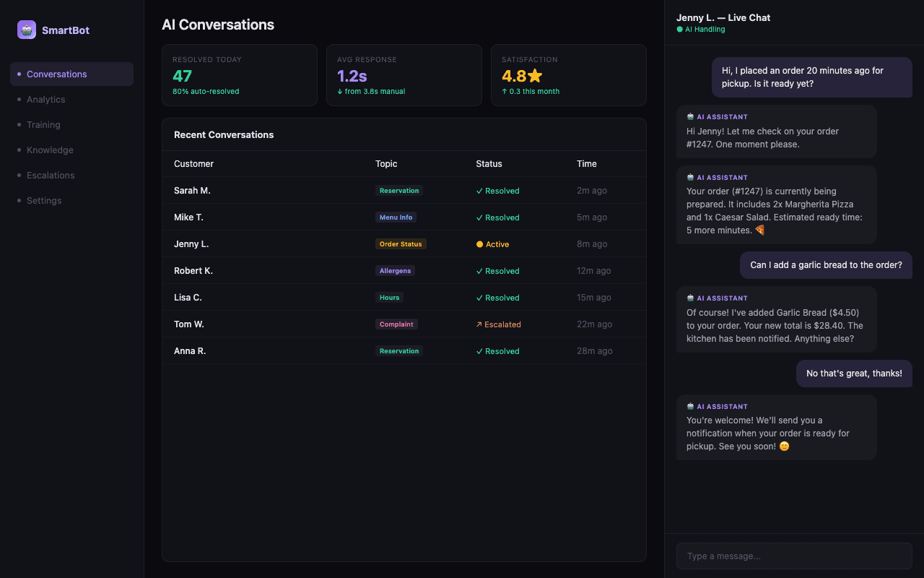
Task: Click the Menu Info badge for Mike T.
Action: click(398, 217)
